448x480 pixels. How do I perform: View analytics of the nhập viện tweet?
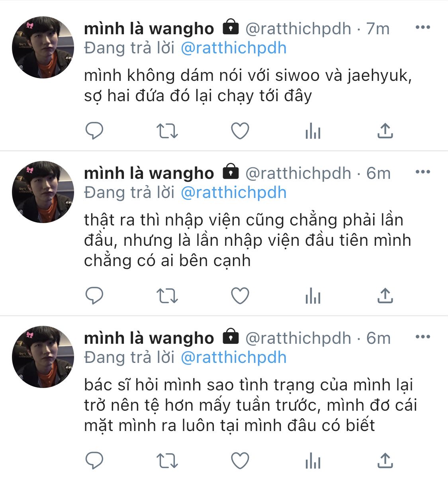[x=313, y=296]
